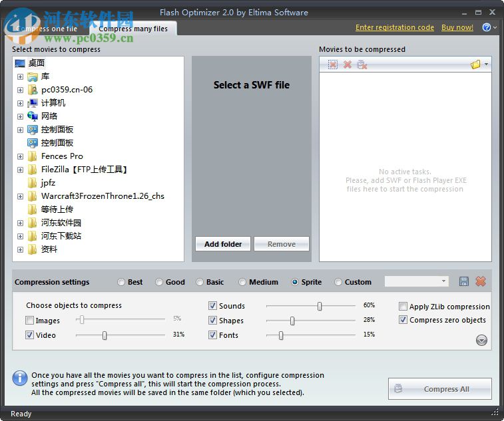The width and height of the screenshot is (504, 421).
Task: Click the blue help question mark icon
Action: pyautogui.click(x=487, y=27)
